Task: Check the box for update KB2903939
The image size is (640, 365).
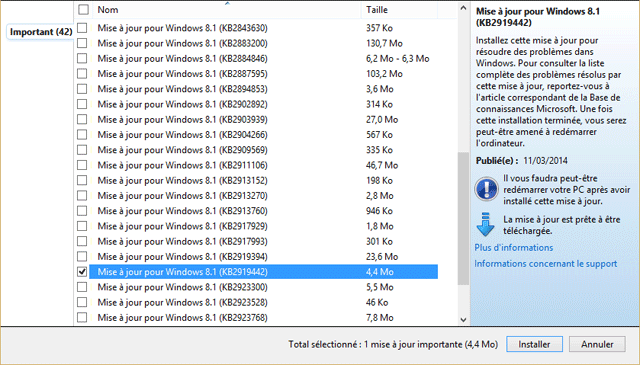Action: (82, 119)
